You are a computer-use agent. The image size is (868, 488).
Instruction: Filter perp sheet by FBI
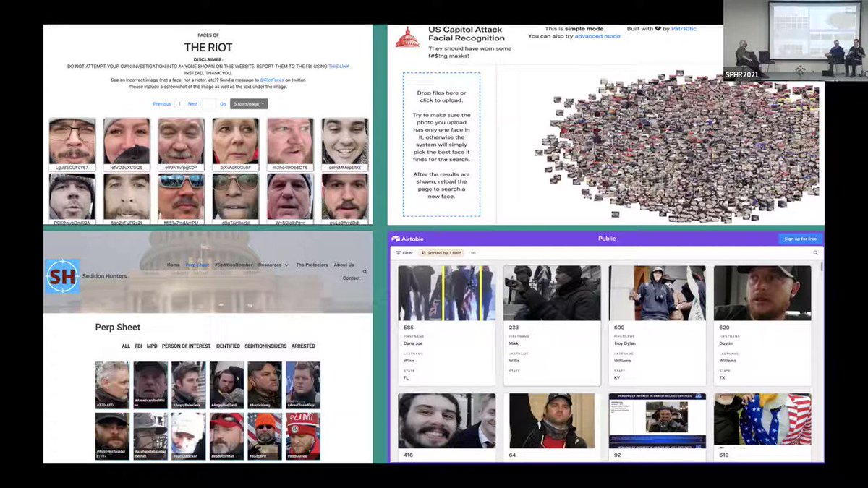tap(139, 346)
